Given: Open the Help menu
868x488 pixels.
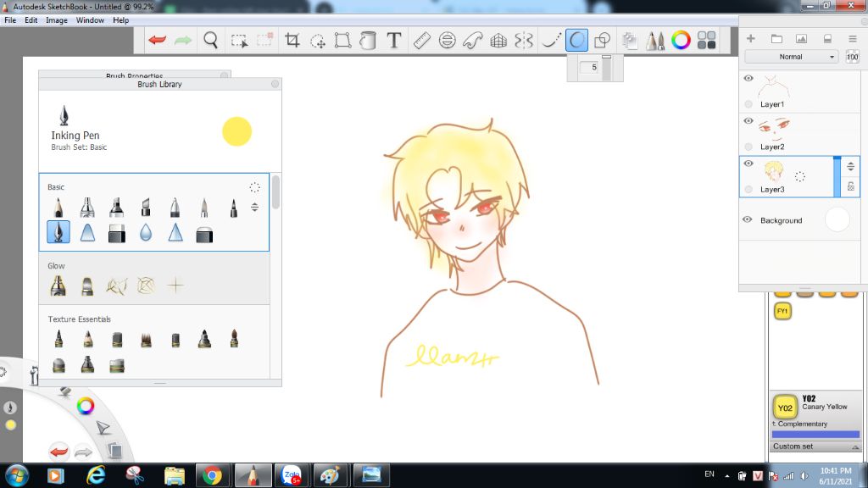Looking at the screenshot, I should [120, 20].
